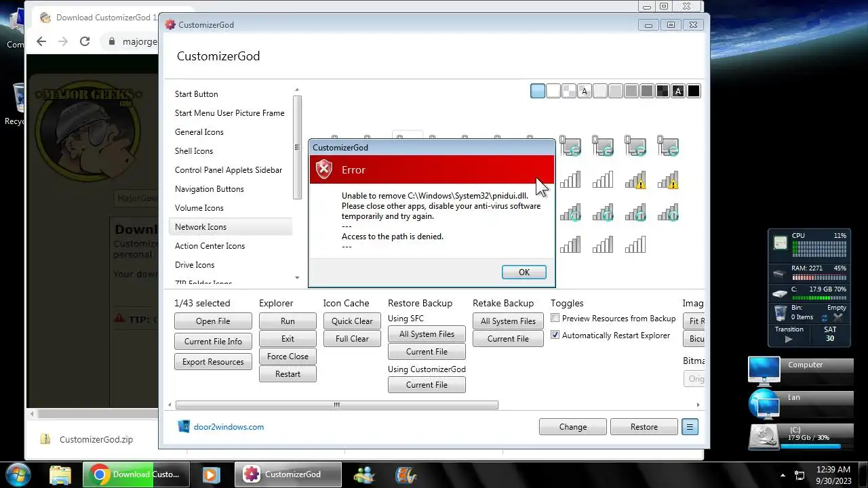The height and width of the screenshot is (488, 868).
Task: Click the red error shield icon
Action: 324,169
